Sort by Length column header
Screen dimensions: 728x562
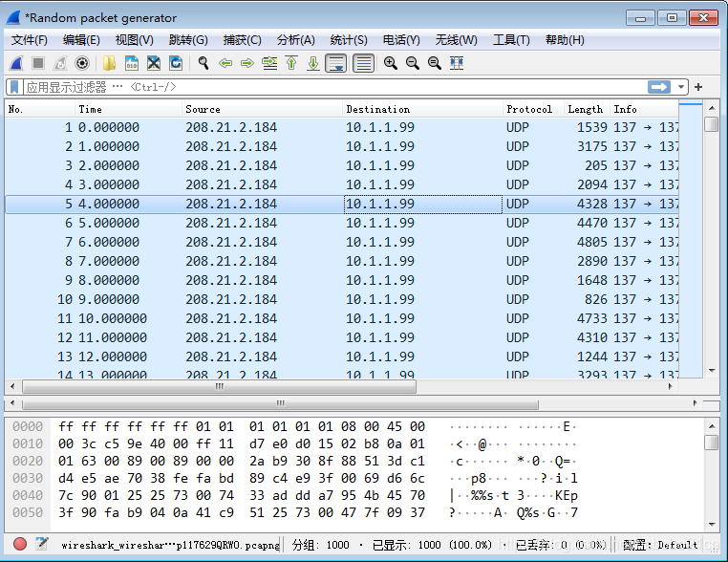tap(587, 109)
